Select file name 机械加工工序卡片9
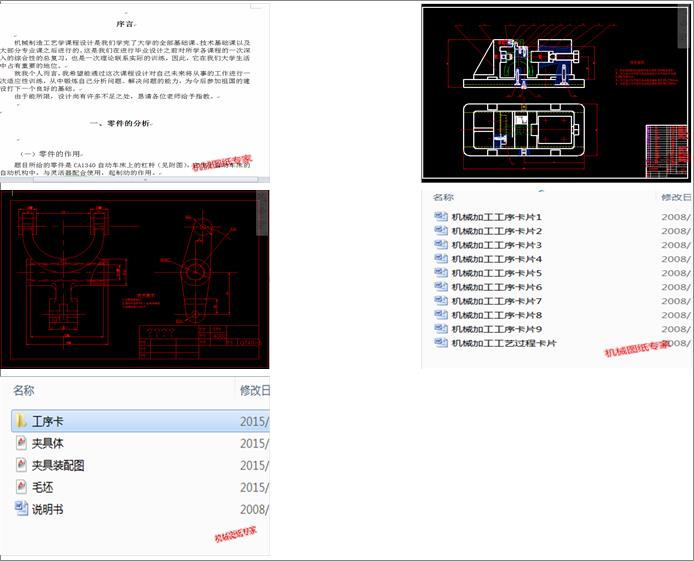694x561 pixels. 496,329
